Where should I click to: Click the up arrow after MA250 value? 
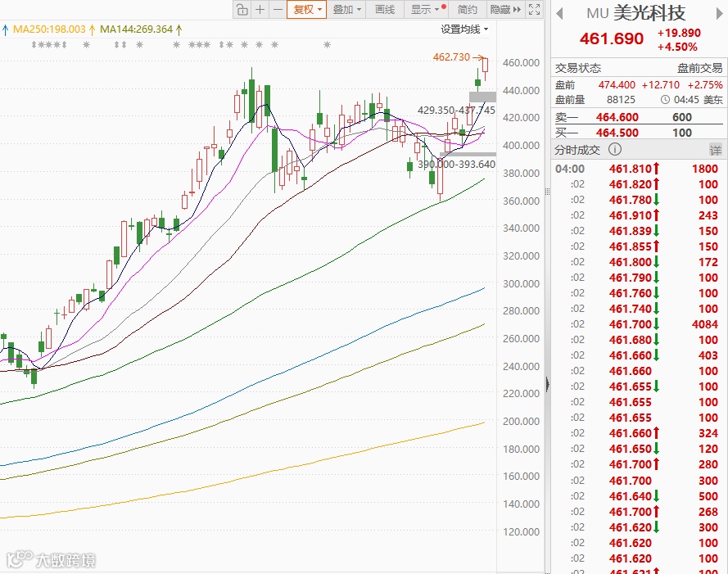tap(92, 29)
